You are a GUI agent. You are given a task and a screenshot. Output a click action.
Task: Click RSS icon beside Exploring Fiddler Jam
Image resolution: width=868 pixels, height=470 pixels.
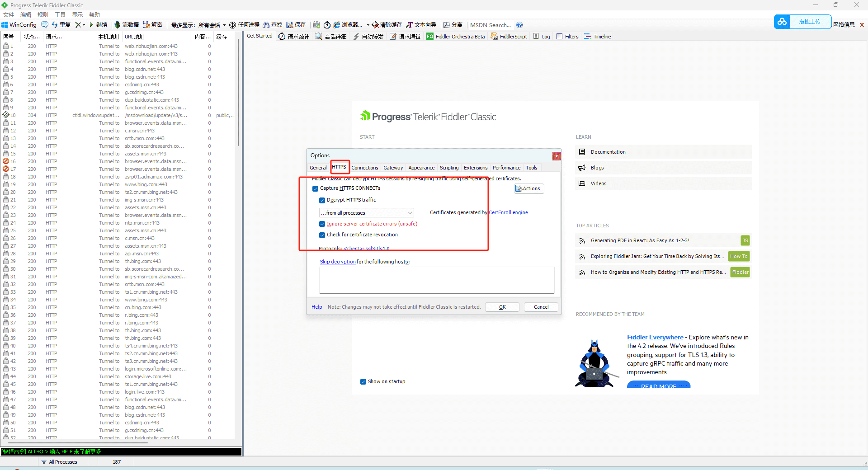(x=582, y=257)
